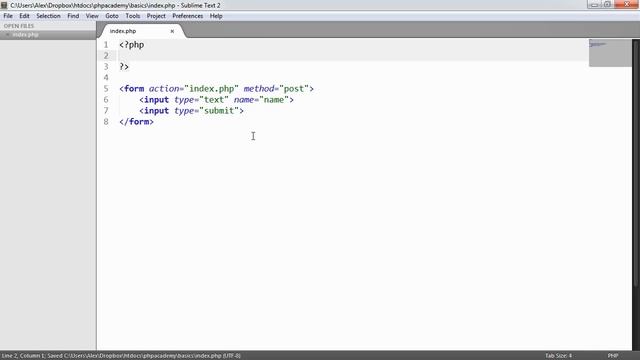Viewport: 640px width, 360px height.
Task: Place cursor on the <?php opening tag
Action: [131, 45]
